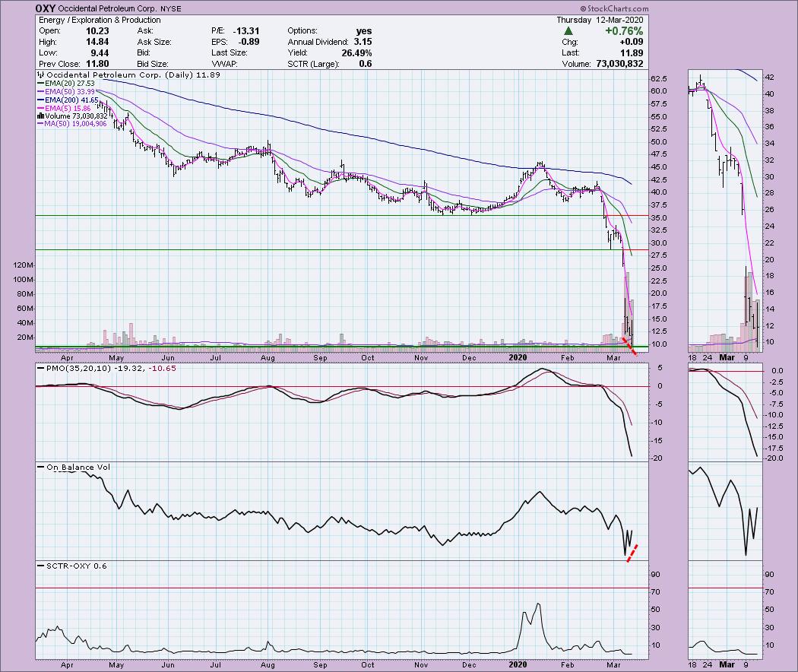The height and width of the screenshot is (672, 798).
Task: Click the Occidental Petroleum Corp. (Daily) 11.89 title
Action: [x=133, y=74]
